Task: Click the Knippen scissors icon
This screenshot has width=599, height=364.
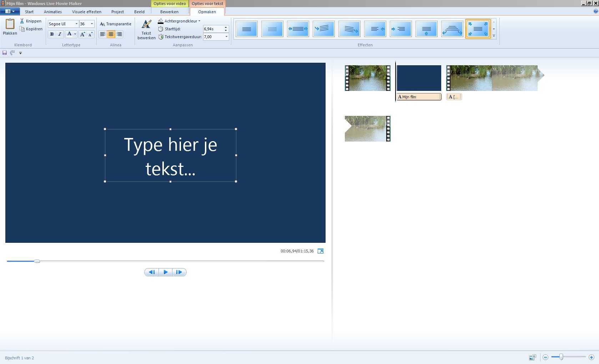Action: pos(22,21)
